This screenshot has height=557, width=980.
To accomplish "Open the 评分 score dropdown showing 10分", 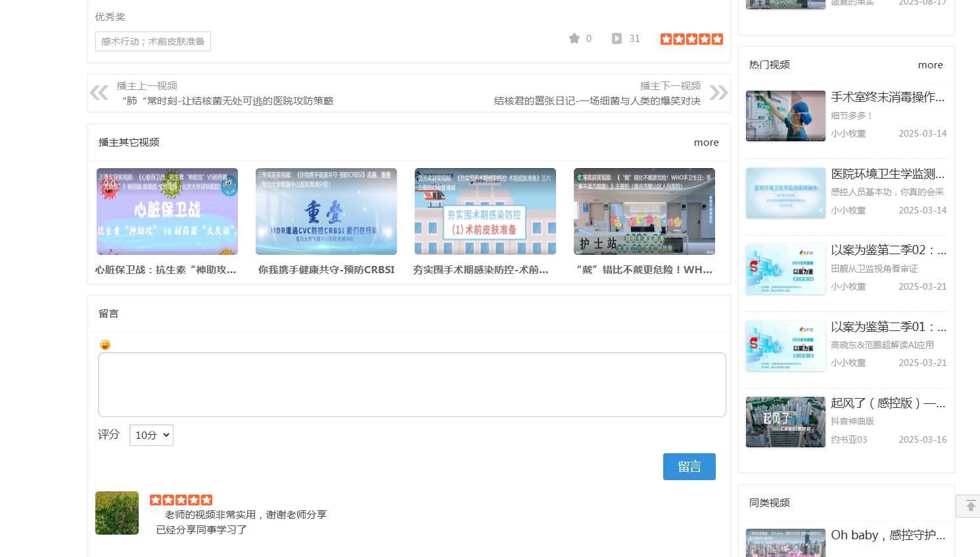I will click(x=151, y=435).
